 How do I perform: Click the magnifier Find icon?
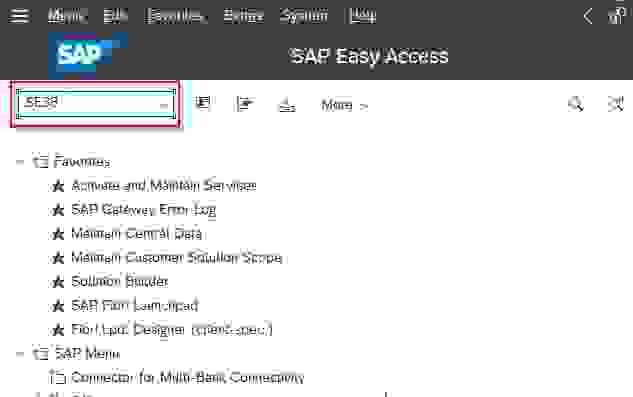(x=575, y=104)
